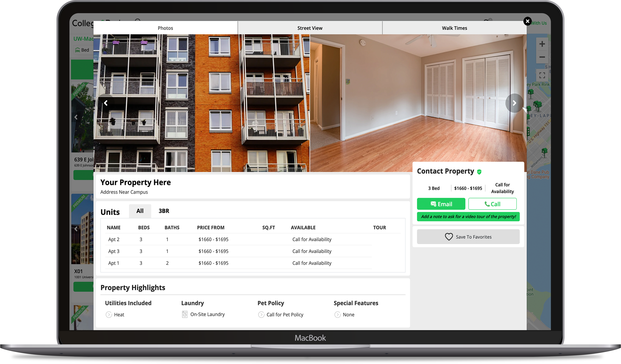The image size is (621, 364).
Task: Switch to Street View tab
Action: pos(309,28)
